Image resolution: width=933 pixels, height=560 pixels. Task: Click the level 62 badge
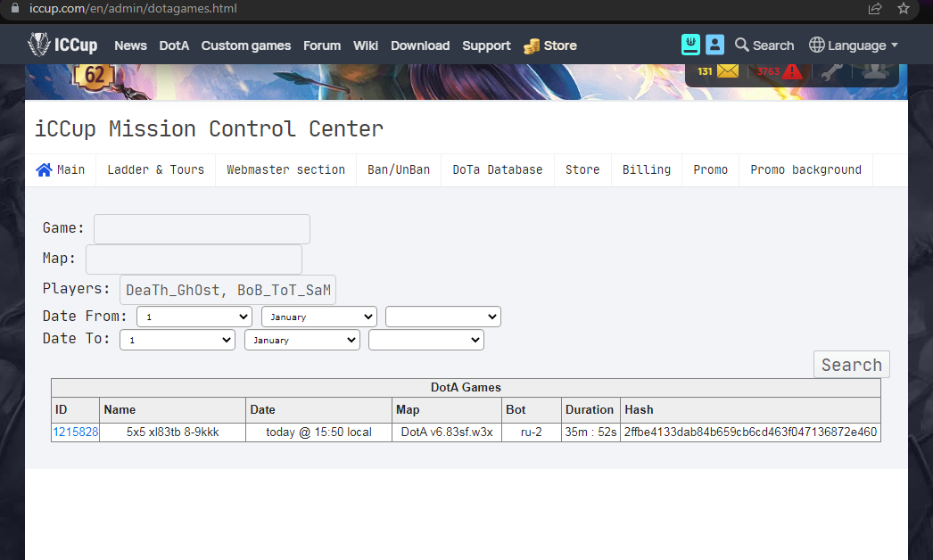(94, 76)
